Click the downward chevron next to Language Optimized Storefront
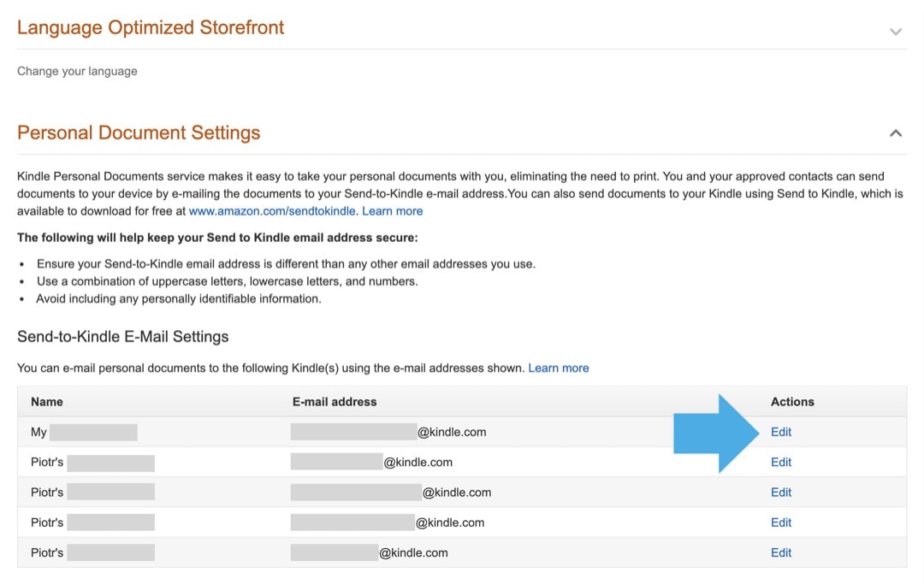The image size is (924, 584). point(895,32)
